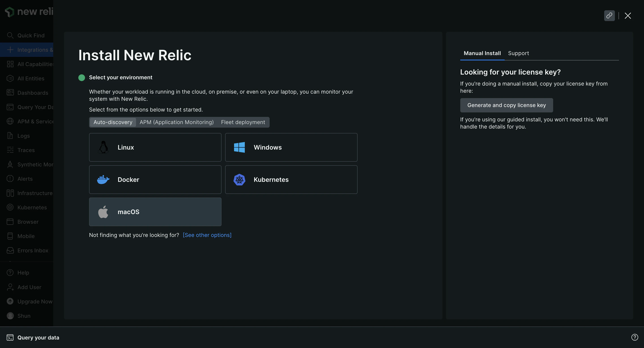Viewport: 644px width, 348px height.
Task: Open Alerts in the sidebar
Action: coord(26,179)
